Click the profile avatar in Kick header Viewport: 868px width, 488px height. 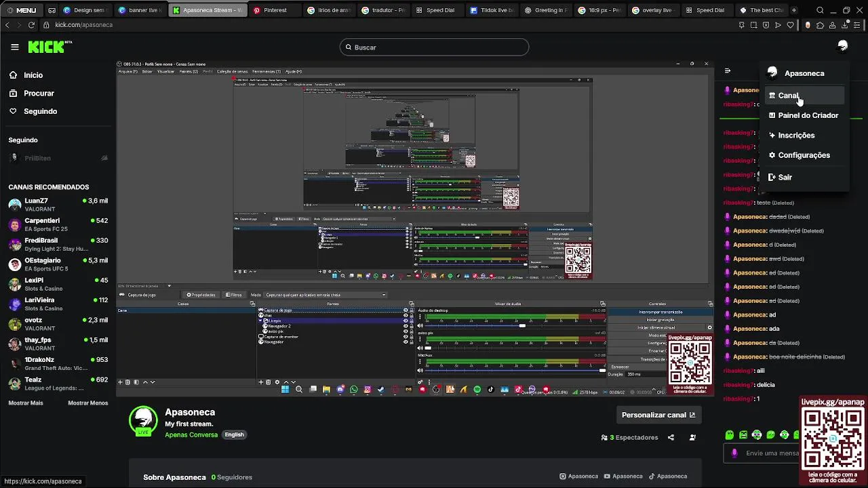[x=843, y=46]
